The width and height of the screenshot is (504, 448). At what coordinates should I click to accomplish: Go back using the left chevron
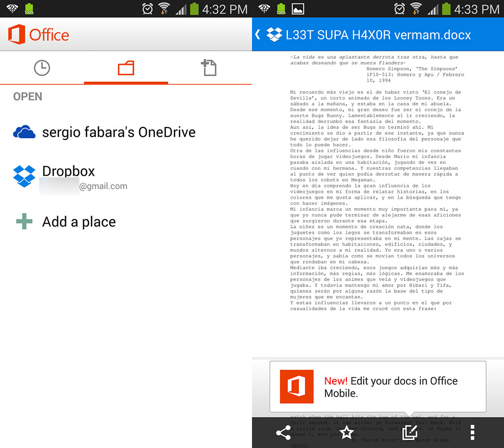point(257,34)
